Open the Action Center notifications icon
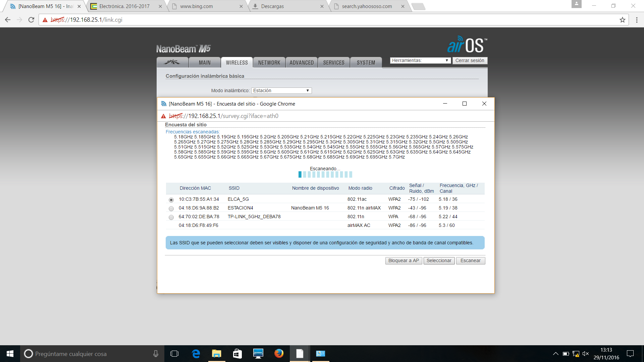 pyautogui.click(x=630, y=354)
